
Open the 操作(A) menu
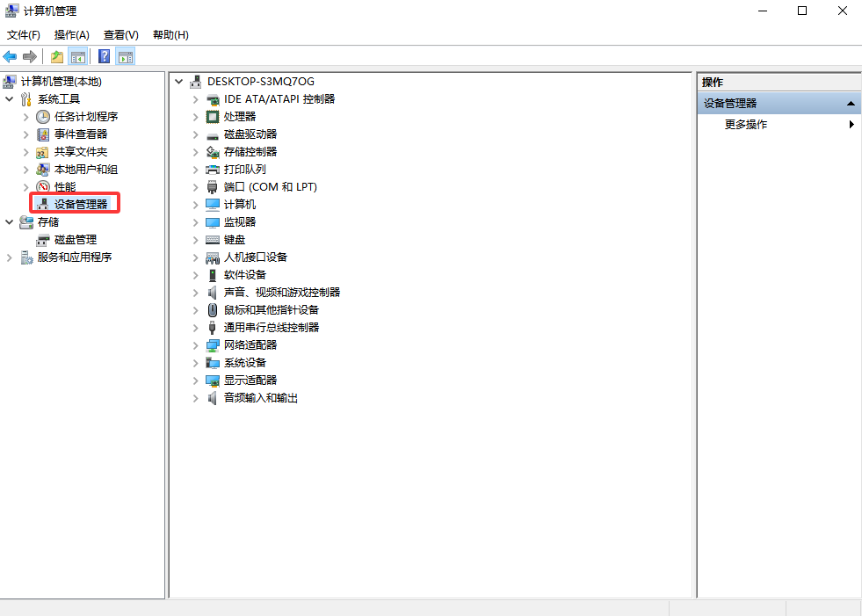71,35
